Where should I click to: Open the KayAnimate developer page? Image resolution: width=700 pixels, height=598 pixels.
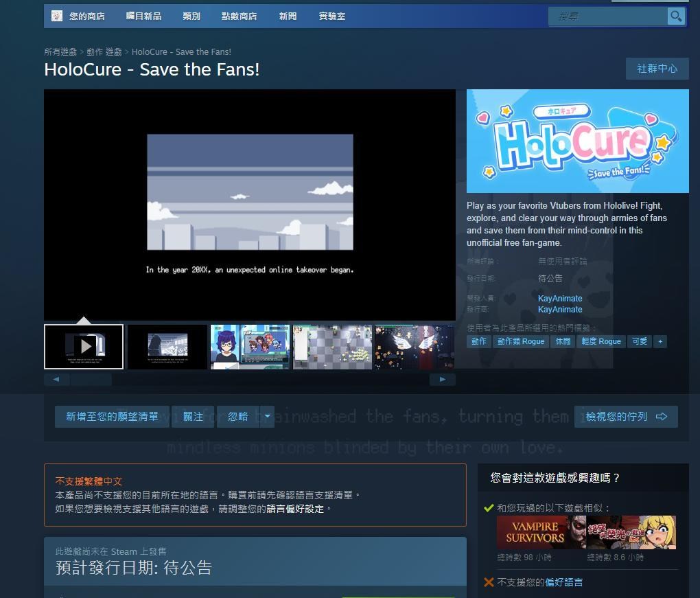coord(559,298)
